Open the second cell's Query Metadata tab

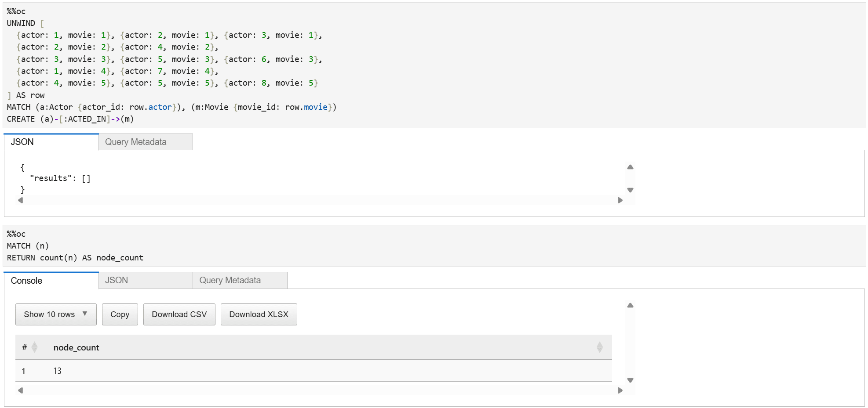(x=240, y=280)
